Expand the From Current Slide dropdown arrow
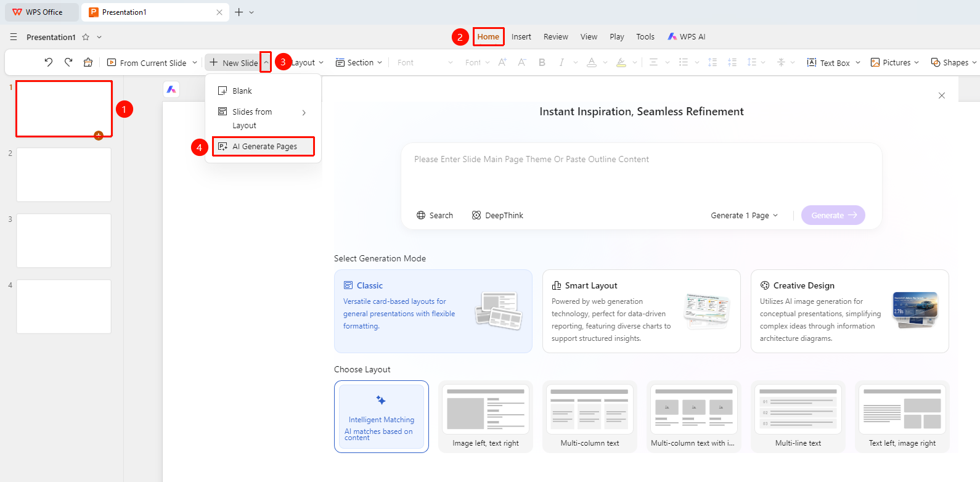 tap(195, 62)
